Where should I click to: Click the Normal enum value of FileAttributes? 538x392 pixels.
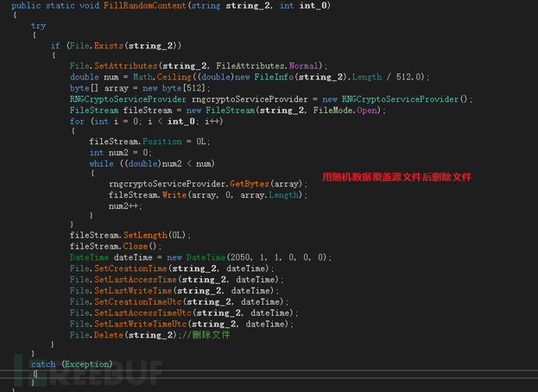303,65
